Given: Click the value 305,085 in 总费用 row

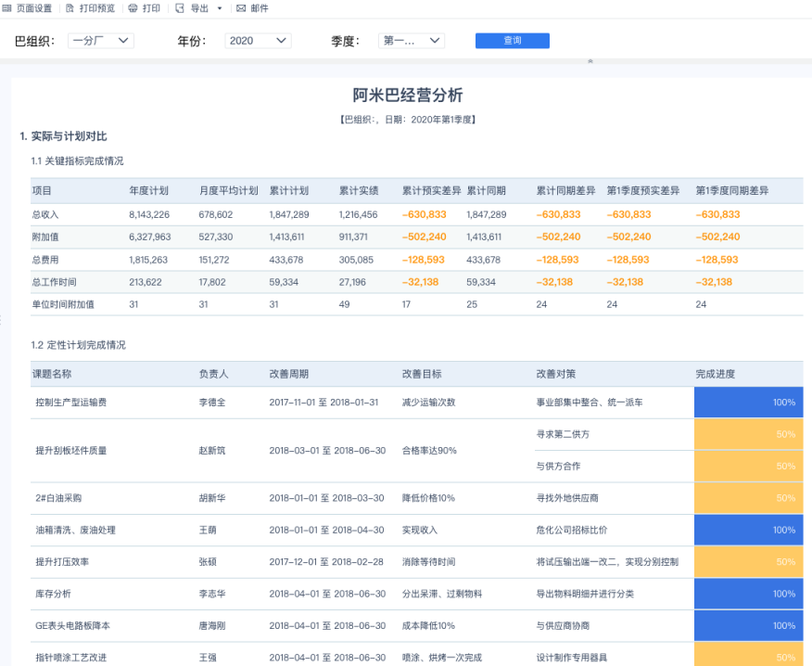Looking at the screenshot, I should [x=356, y=260].
